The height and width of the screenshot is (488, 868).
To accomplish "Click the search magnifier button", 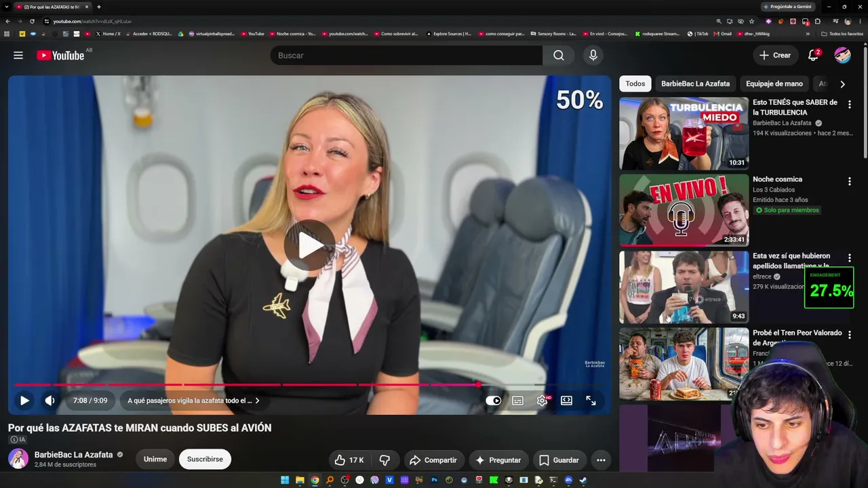I will click(558, 56).
